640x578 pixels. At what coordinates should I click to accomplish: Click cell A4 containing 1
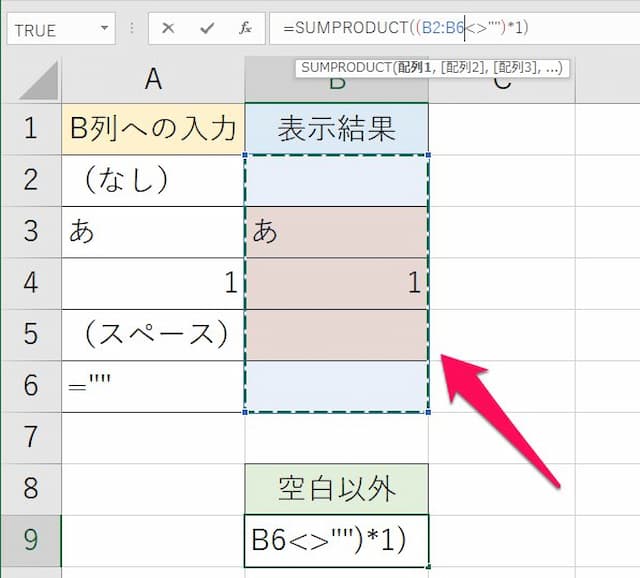tap(153, 283)
